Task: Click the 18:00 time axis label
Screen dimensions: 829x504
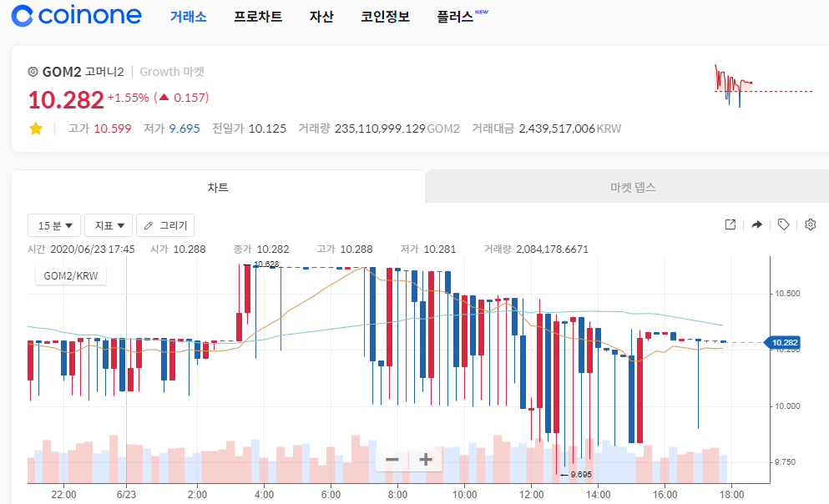Action: 731,495
